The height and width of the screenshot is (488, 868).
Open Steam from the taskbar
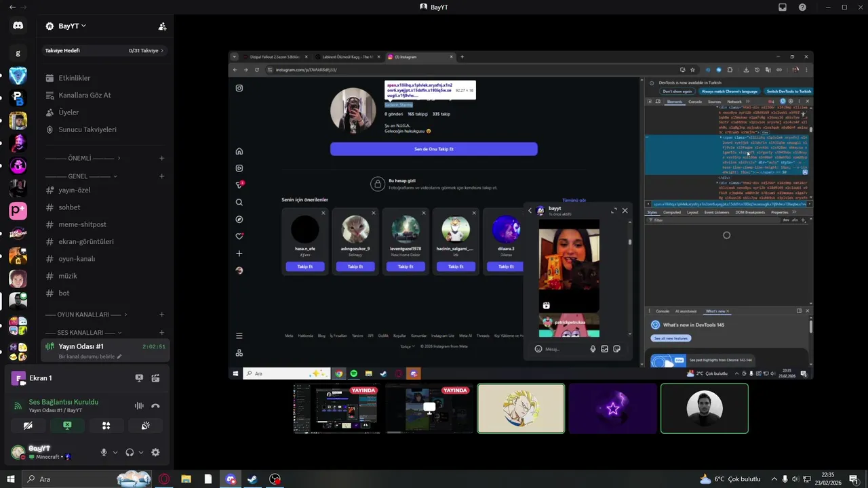coord(252,479)
